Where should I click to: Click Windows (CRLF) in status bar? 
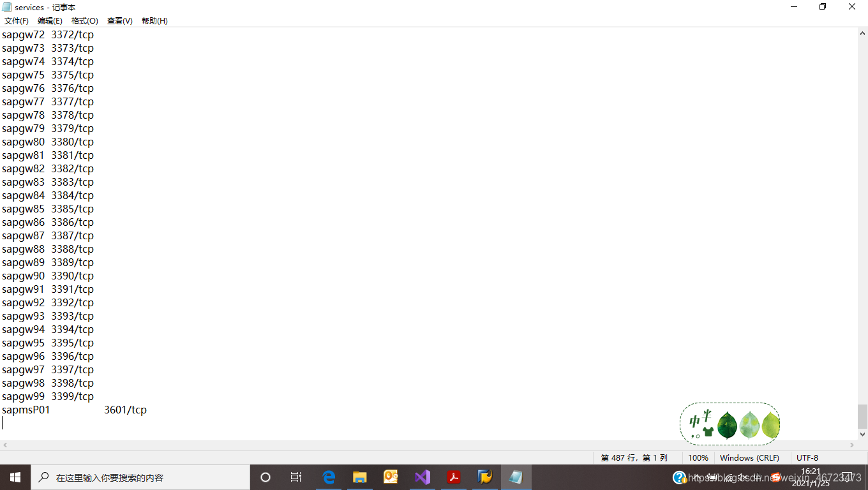pyautogui.click(x=749, y=457)
